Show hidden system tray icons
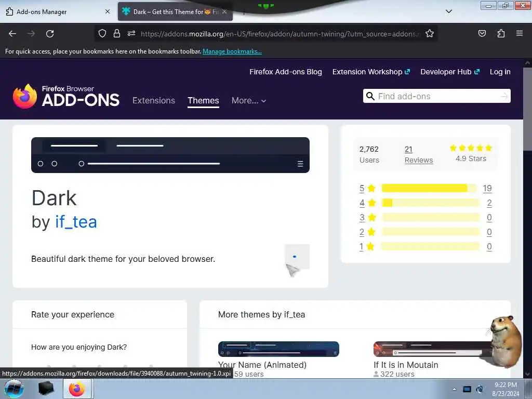Viewport: 532px width, 399px height. pos(454,389)
